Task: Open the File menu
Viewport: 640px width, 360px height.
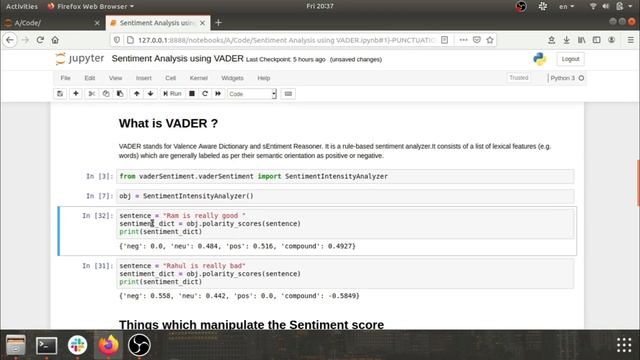Action: click(65, 78)
